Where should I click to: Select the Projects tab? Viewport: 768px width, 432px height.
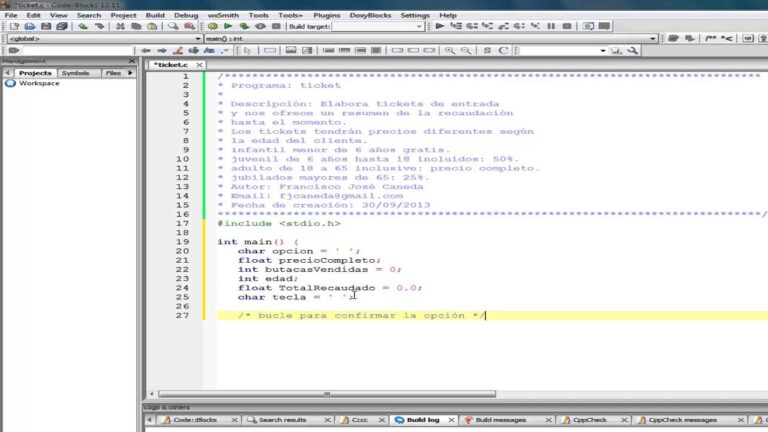[x=35, y=73]
